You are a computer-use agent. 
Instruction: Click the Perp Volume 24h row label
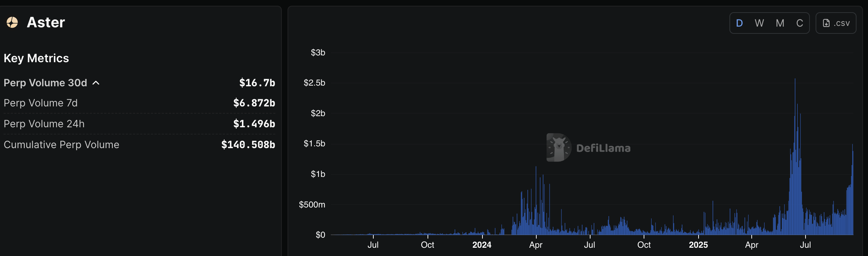pyautogui.click(x=44, y=124)
